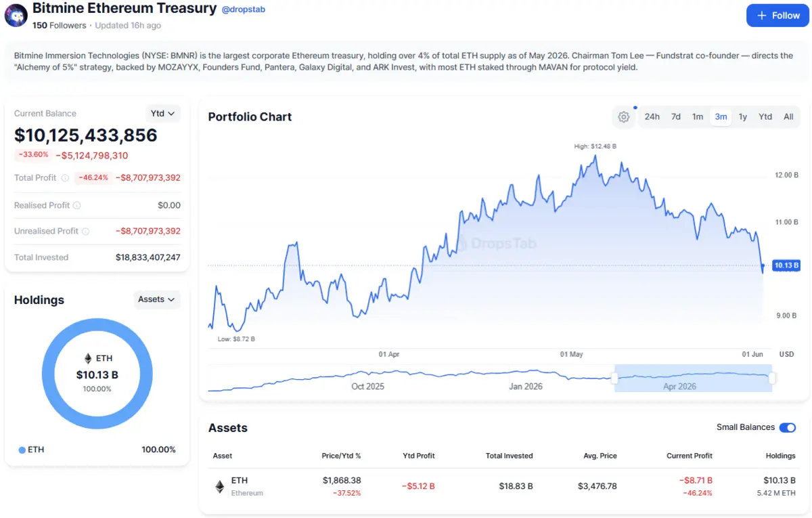This screenshot has height=518, width=812.
Task: Select the 24h chart range tab
Action: click(652, 116)
